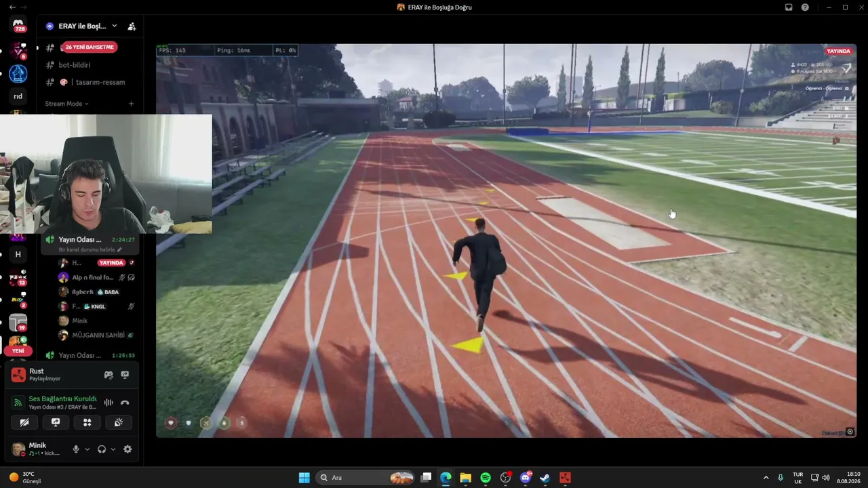This screenshot has height=488, width=868.
Task: Select the 'H' server icon
Action: [x=18, y=254]
